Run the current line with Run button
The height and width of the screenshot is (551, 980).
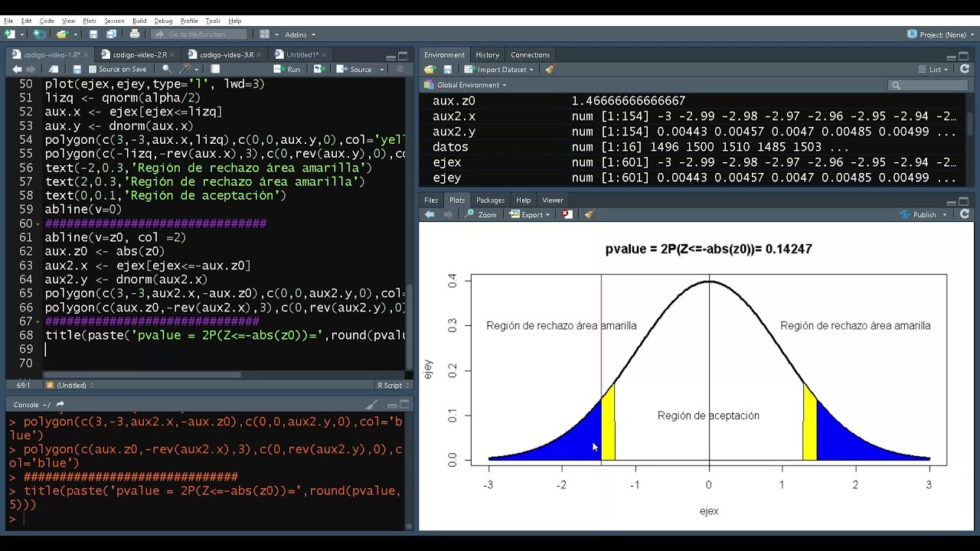tap(288, 70)
